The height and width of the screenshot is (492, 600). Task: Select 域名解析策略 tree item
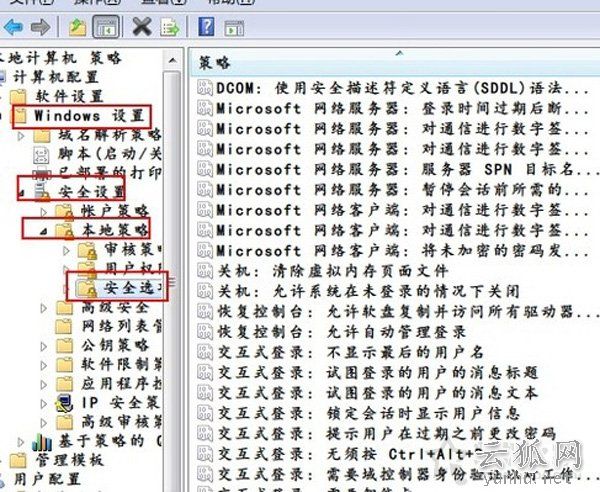tap(109, 135)
